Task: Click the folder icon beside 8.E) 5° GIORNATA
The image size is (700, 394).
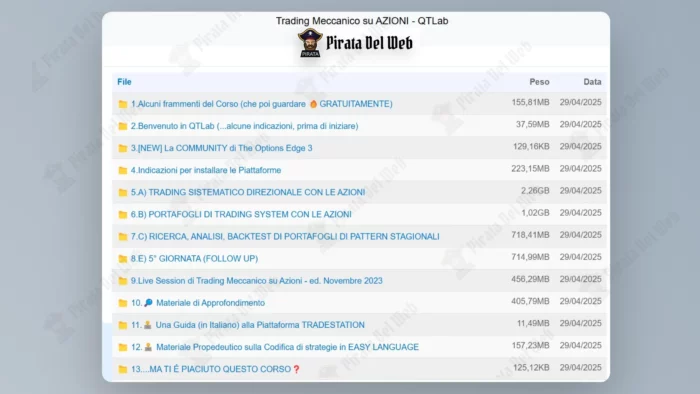Action: coord(123,259)
